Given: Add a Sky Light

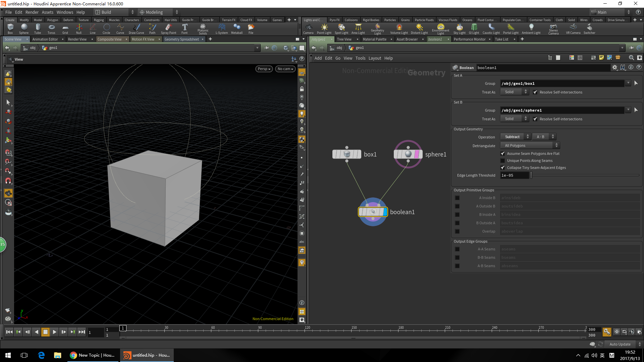Looking at the screenshot, I should pyautogui.click(x=460, y=29).
